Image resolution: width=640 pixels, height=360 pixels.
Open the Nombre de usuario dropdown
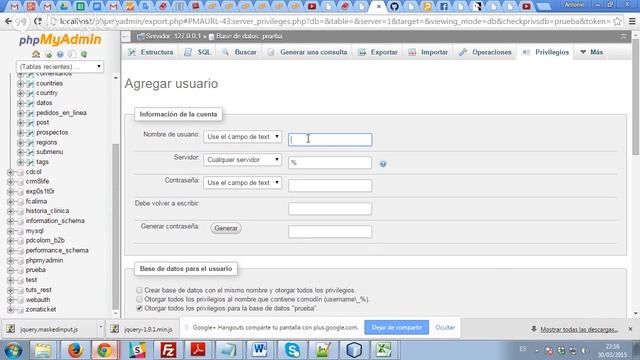pos(242,137)
